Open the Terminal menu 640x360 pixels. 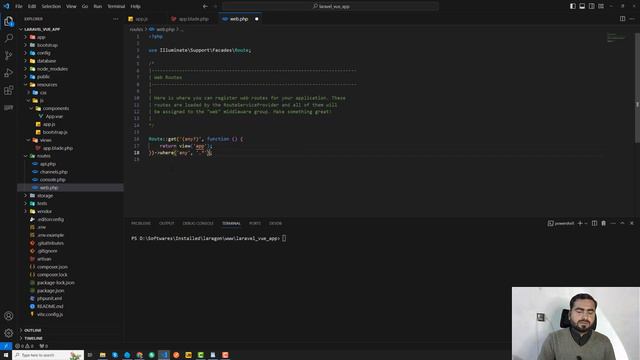116,6
